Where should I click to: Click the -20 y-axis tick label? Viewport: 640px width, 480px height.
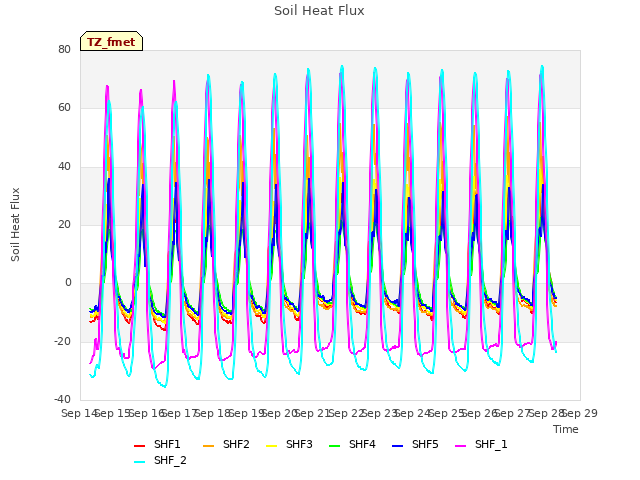coord(62,341)
